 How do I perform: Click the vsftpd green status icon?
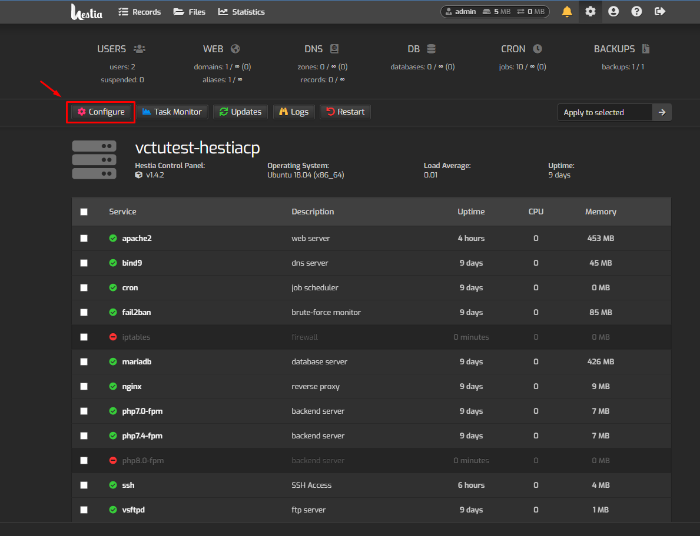(x=113, y=510)
